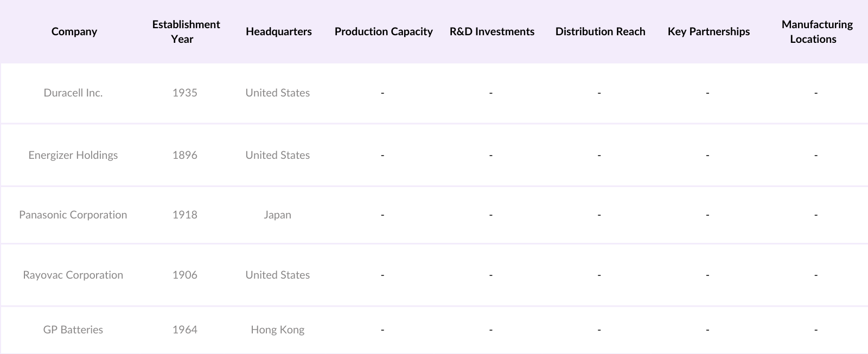Click the Distribution Reach column header

pyautogui.click(x=600, y=31)
